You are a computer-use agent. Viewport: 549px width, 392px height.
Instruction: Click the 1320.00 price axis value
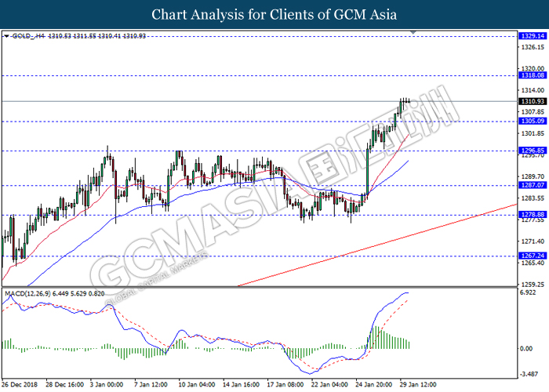[533, 69]
